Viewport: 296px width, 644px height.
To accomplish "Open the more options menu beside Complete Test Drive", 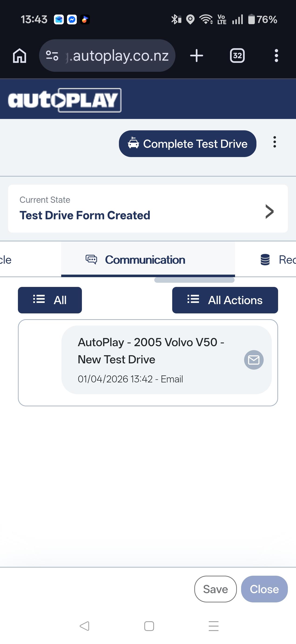I will click(x=275, y=142).
